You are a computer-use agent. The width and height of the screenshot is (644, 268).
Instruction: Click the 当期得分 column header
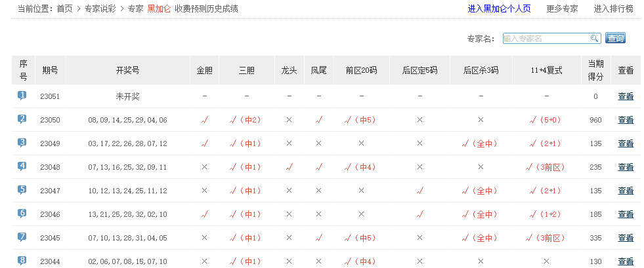[x=595, y=69]
